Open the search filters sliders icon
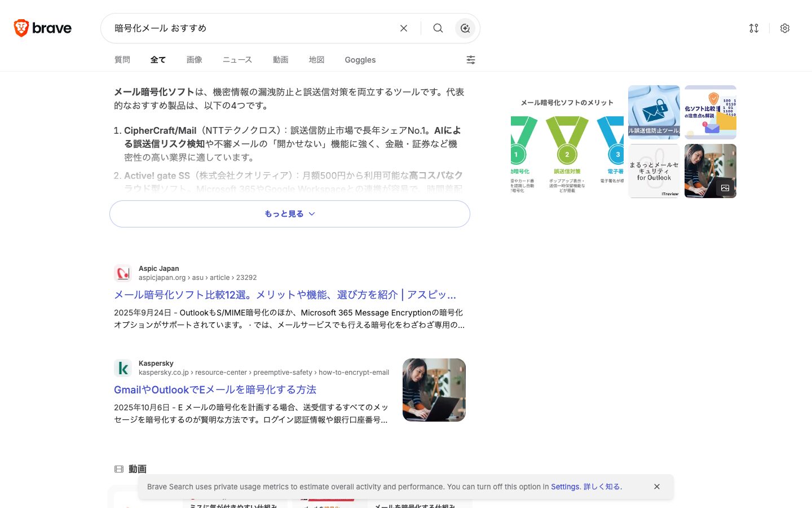The width and height of the screenshot is (812, 508). tap(471, 60)
